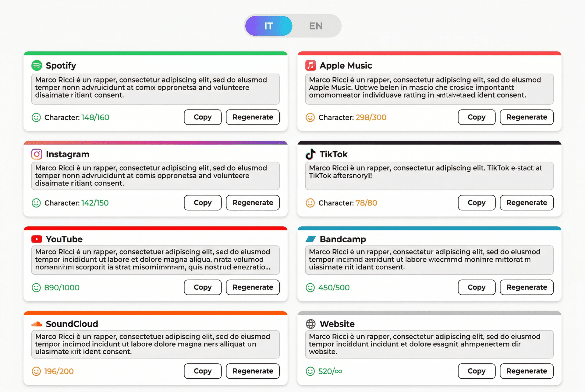The height and width of the screenshot is (392, 585).
Task: Select IT on the language switch
Action: click(268, 26)
